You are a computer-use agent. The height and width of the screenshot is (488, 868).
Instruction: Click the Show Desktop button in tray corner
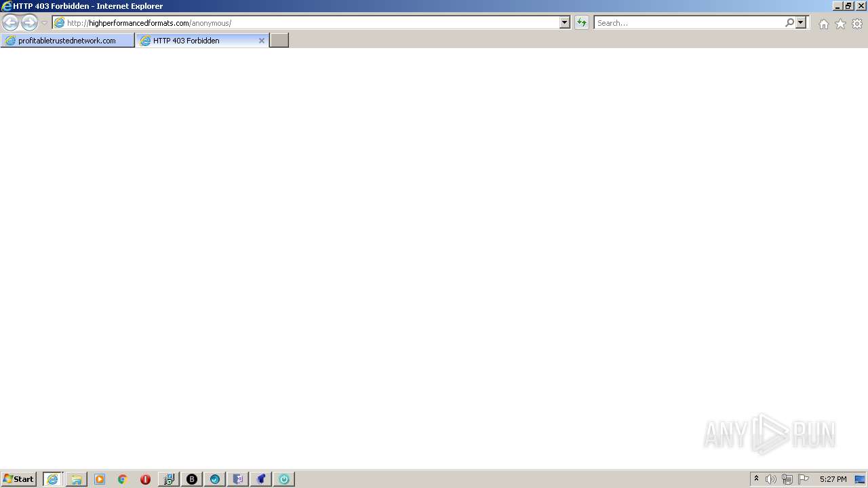pyautogui.click(x=861, y=479)
